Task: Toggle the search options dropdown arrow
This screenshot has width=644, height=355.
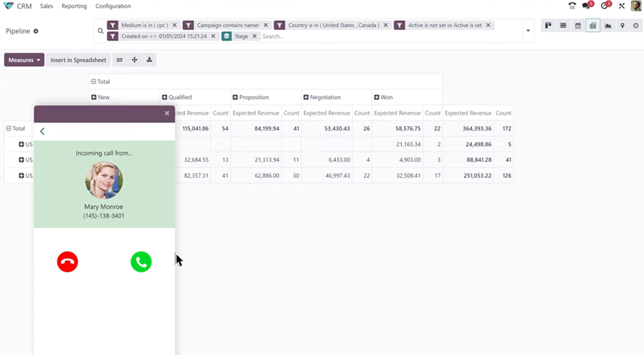Action: pos(528,31)
